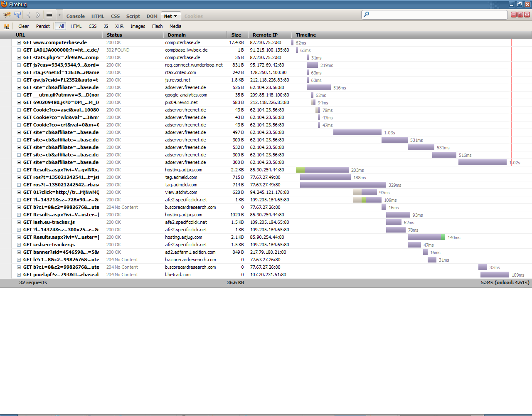Click the 5.34s onload summary text

(x=505, y=282)
